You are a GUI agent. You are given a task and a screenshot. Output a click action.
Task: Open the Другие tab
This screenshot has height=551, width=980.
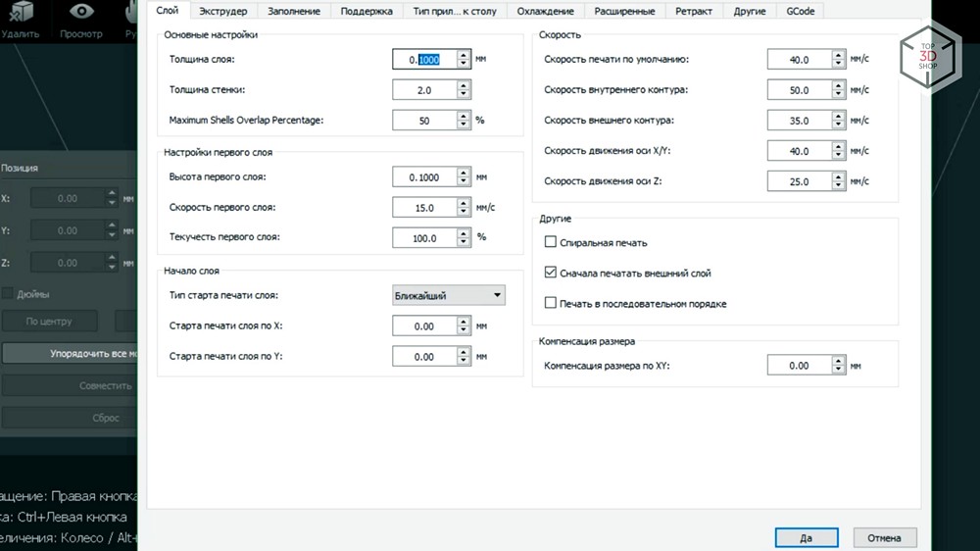pyautogui.click(x=750, y=11)
